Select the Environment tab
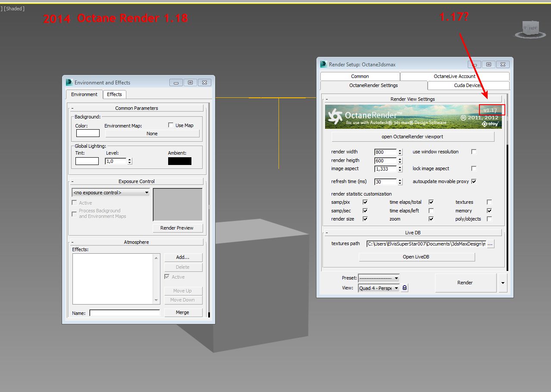 (84, 94)
